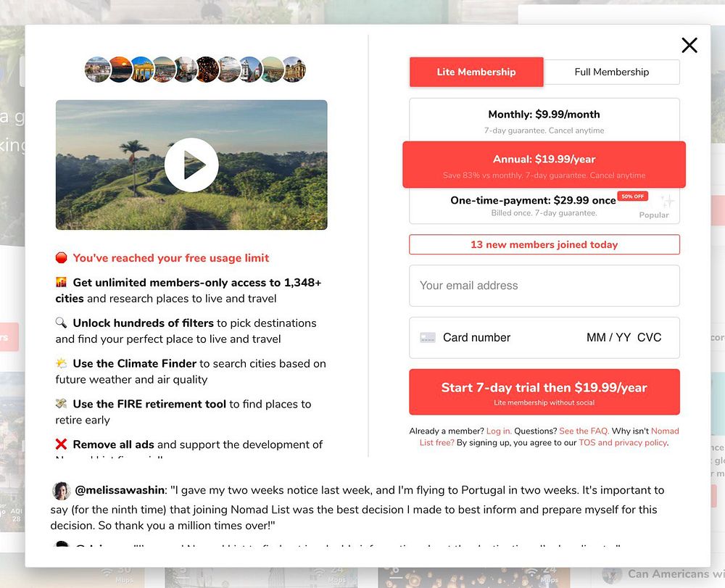Viewport: 725px width, 588px height.
Task: Click Start 7-day trial button
Action: pos(544,392)
